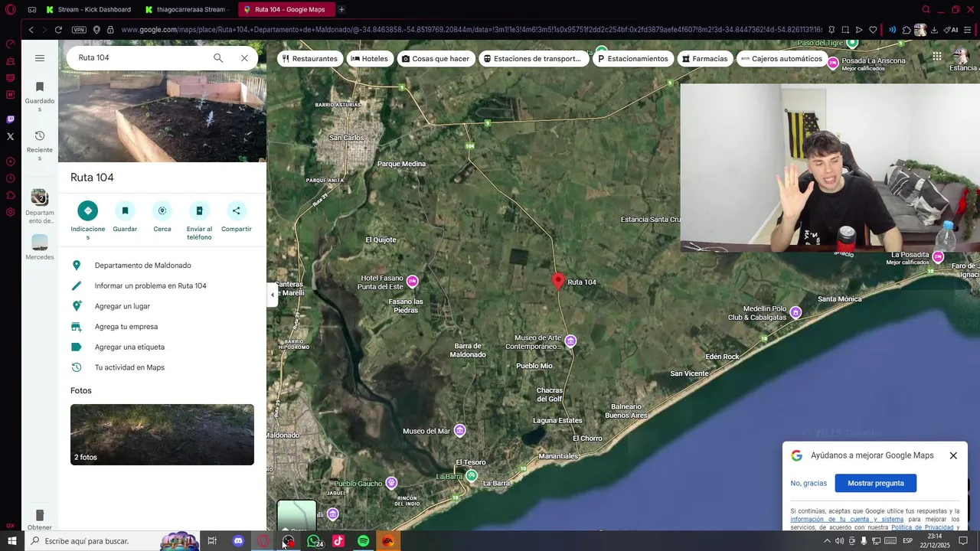Open Recientes history in sidebar
Image resolution: width=980 pixels, height=551 pixels.
click(x=40, y=145)
